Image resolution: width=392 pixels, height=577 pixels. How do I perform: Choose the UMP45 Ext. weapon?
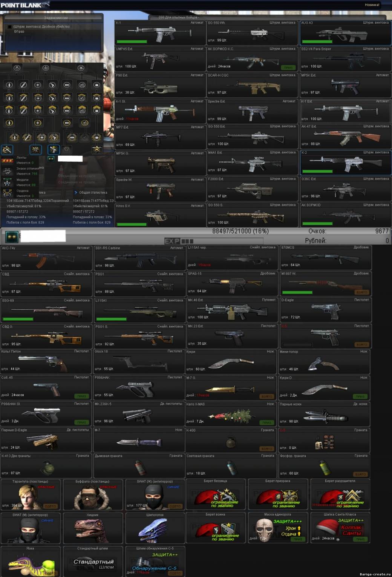click(x=160, y=59)
